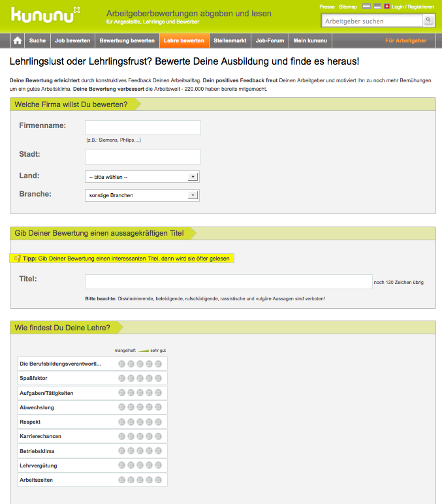Expand the Branche dropdown
442x504 pixels.
pyautogui.click(x=142, y=195)
